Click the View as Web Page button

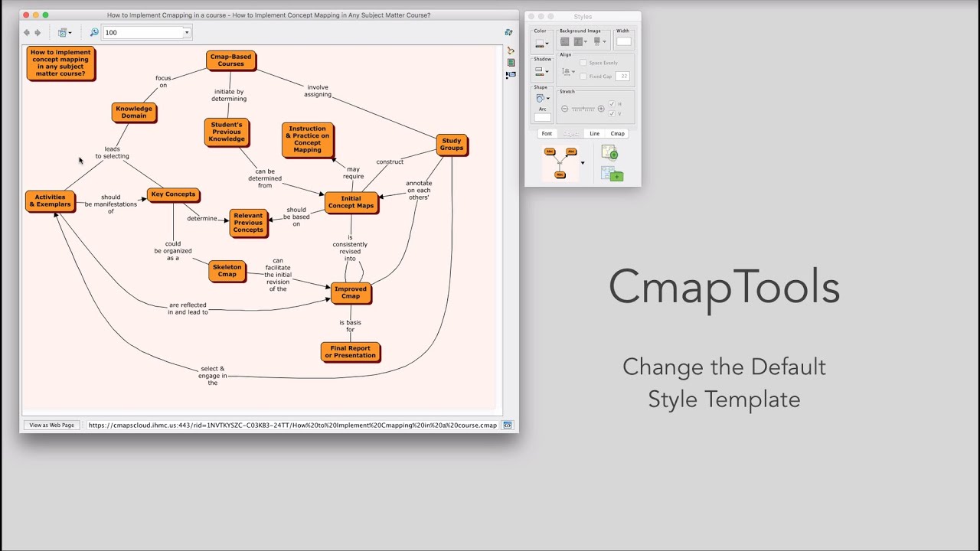pos(51,425)
